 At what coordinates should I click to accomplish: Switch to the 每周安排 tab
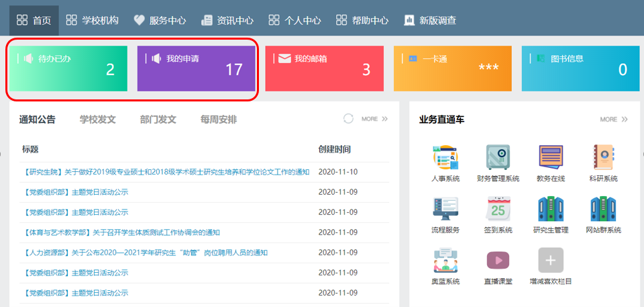[219, 120]
